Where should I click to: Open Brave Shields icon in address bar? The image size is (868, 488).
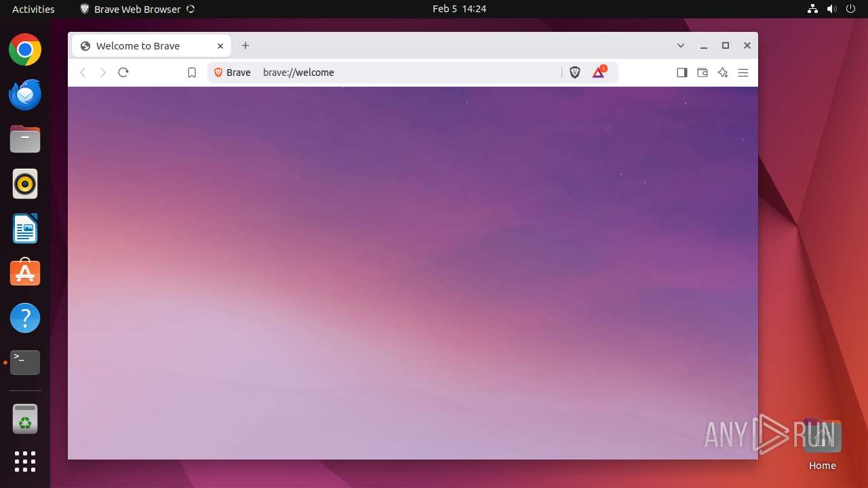tap(575, 73)
